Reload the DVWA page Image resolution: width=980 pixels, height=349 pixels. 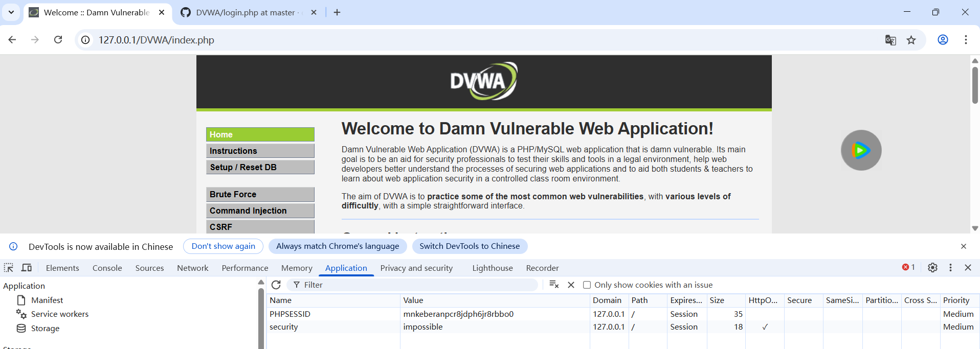(58, 40)
